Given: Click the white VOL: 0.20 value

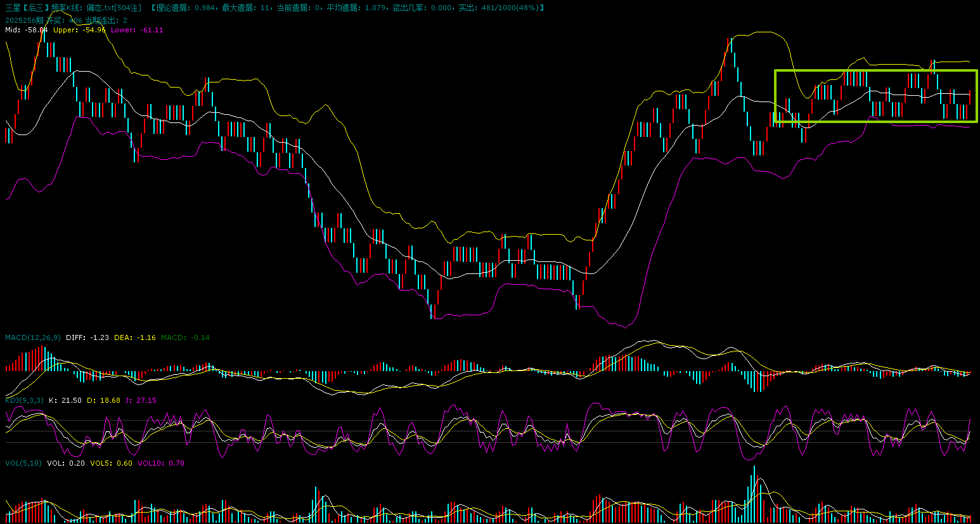Looking at the screenshot, I should click(x=66, y=463).
